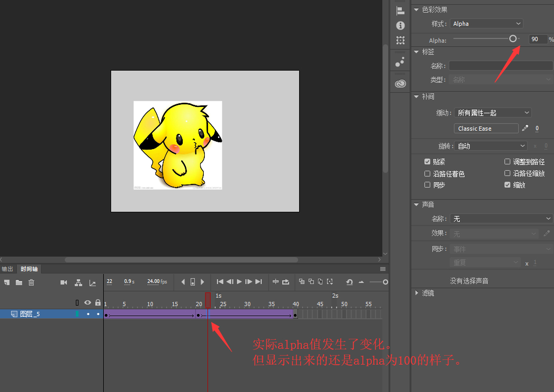This screenshot has height=392, width=554.
Task: Collapse the 色彩效果 section
Action: tap(416, 9)
